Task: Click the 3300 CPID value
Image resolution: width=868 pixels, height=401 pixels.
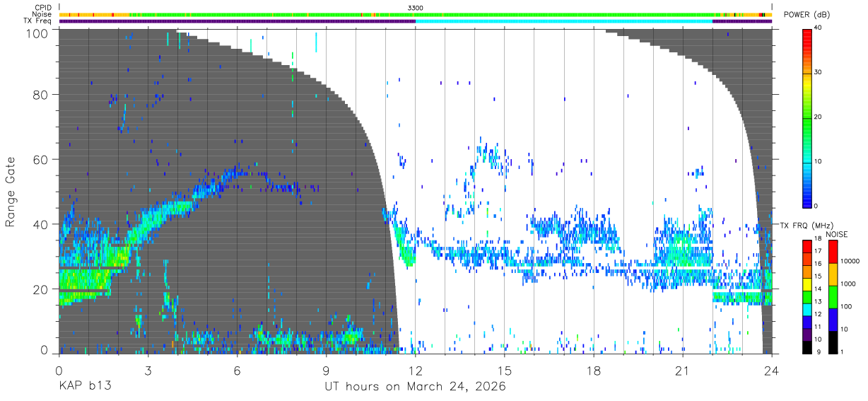Action: click(x=416, y=8)
